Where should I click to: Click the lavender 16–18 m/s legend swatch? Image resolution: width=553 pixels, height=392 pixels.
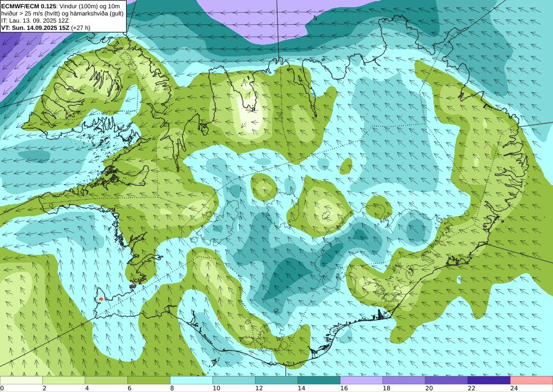[x=362, y=380]
